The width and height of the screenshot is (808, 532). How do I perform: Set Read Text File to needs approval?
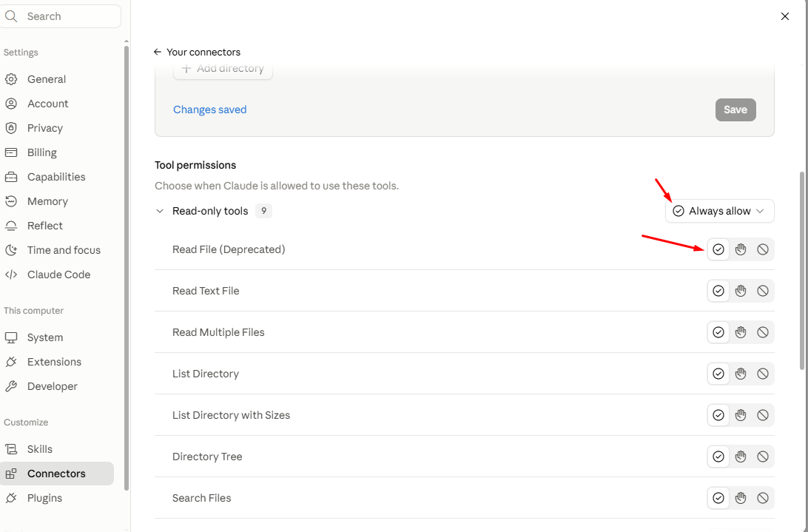(741, 291)
